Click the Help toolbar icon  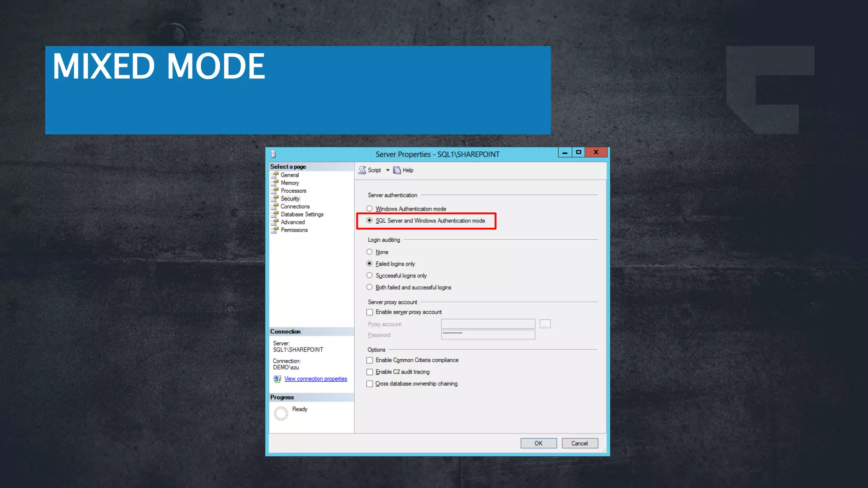click(397, 170)
